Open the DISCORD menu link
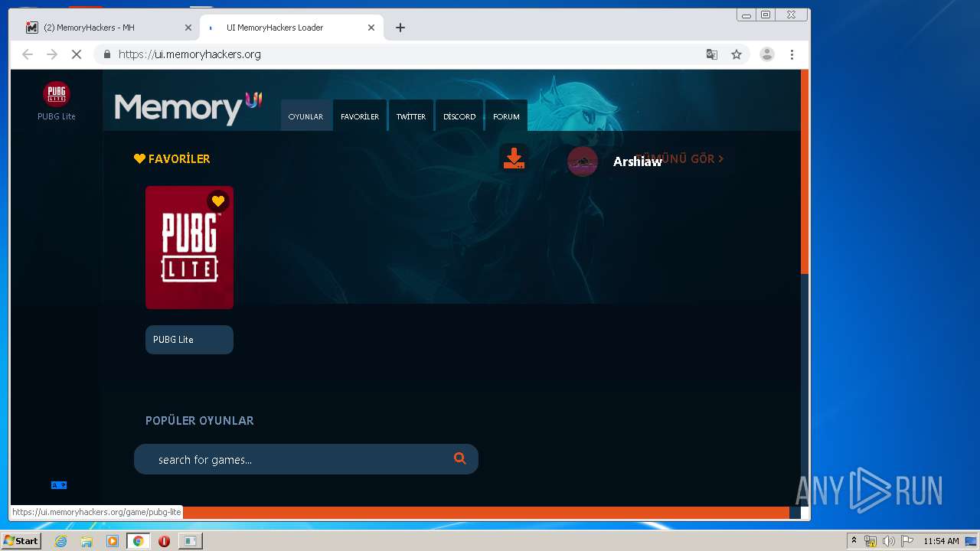The height and width of the screenshot is (551, 980). (x=459, y=116)
